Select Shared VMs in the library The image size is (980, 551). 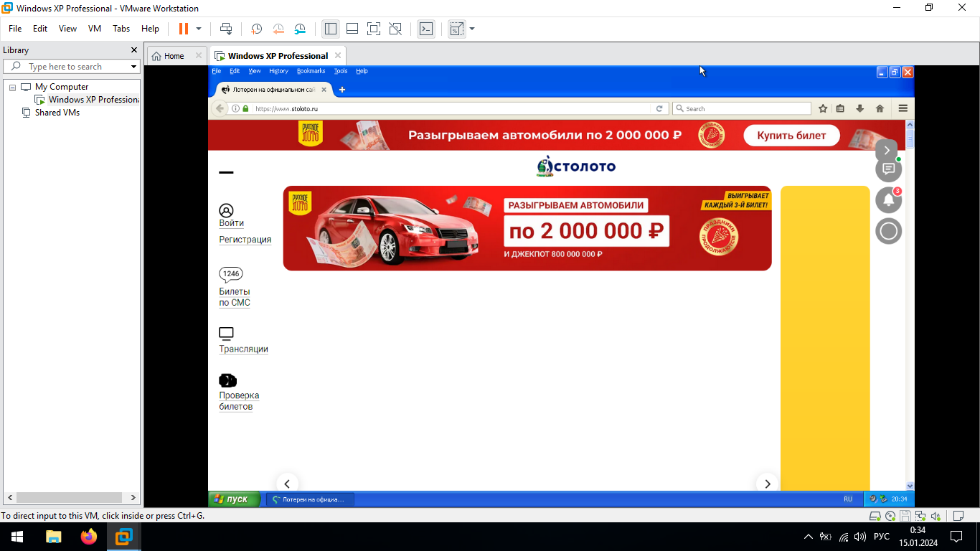point(57,113)
